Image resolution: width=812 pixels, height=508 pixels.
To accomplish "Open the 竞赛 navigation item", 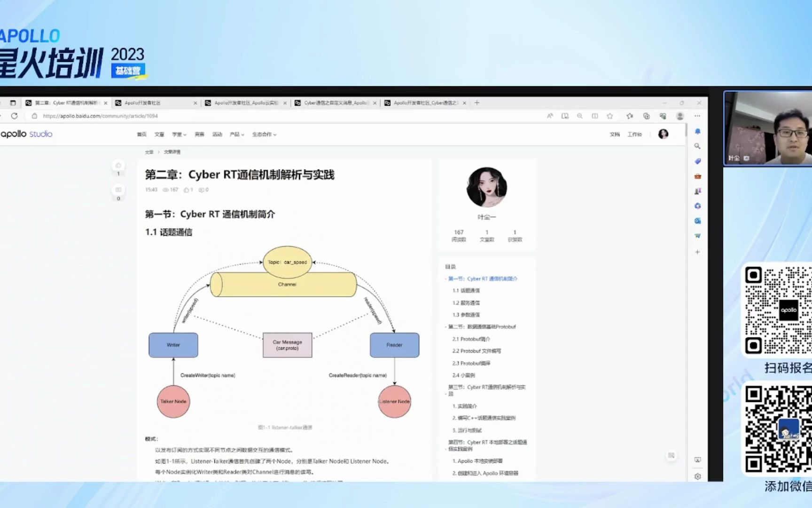I will 199,135.
